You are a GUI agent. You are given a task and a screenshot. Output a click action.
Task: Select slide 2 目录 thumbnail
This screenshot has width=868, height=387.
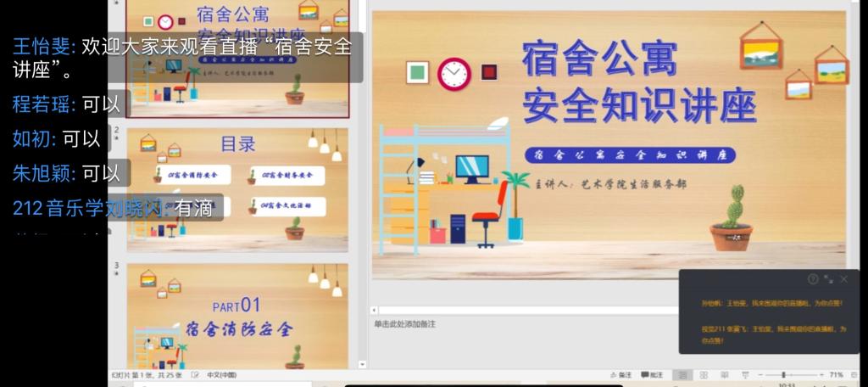237,188
